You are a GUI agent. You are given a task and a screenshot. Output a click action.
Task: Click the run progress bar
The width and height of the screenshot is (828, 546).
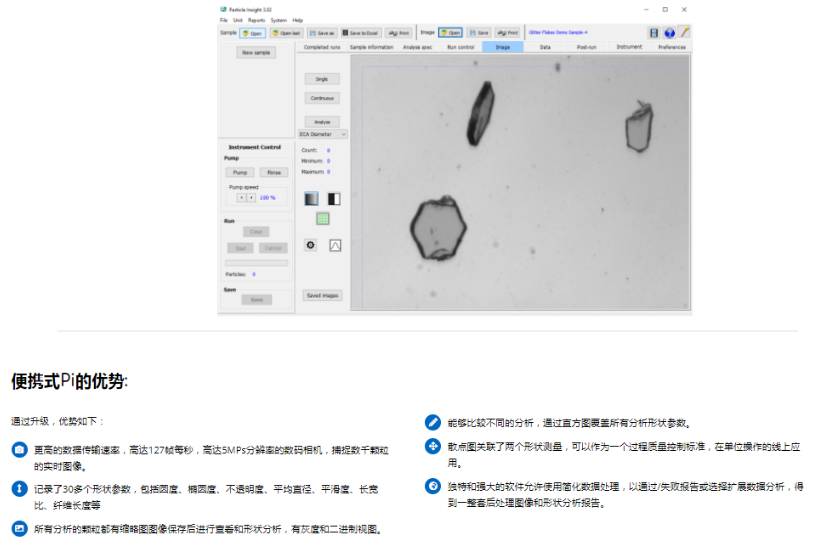pyautogui.click(x=257, y=262)
